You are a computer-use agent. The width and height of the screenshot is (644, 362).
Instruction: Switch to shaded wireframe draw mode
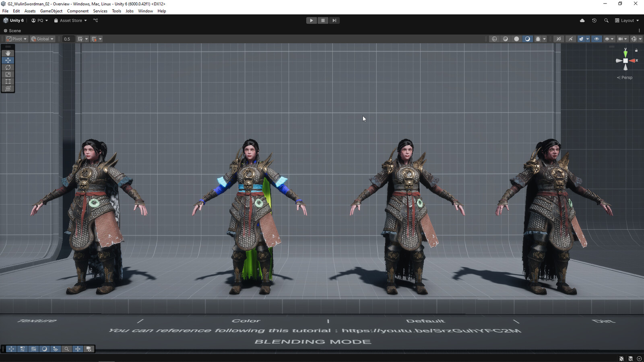coord(506,39)
